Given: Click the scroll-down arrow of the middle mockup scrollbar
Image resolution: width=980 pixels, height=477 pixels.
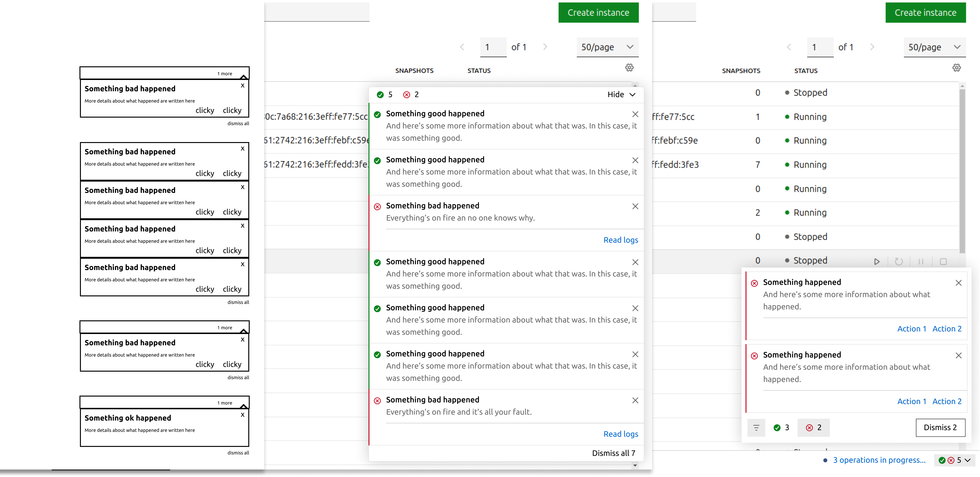Looking at the screenshot, I should click(x=635, y=465).
